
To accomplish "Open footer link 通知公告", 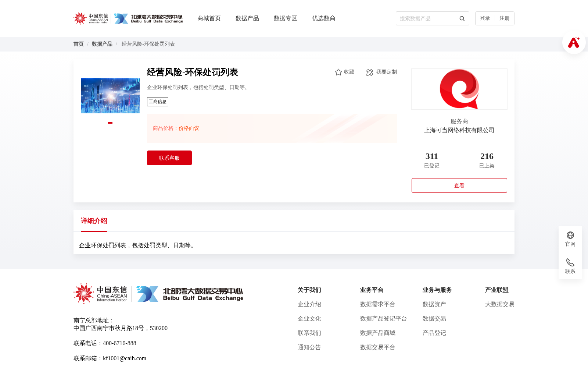I will [309, 347].
